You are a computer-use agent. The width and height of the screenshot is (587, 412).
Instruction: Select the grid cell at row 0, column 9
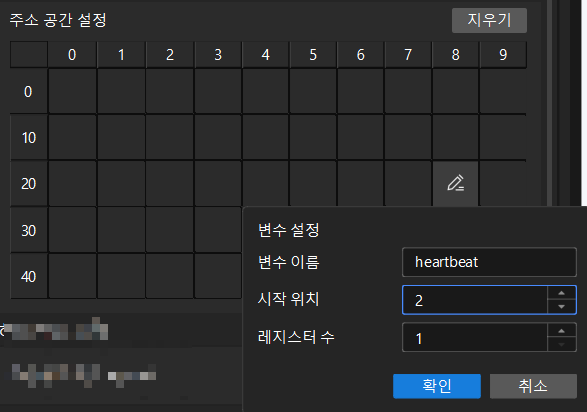pyautogui.click(x=503, y=91)
